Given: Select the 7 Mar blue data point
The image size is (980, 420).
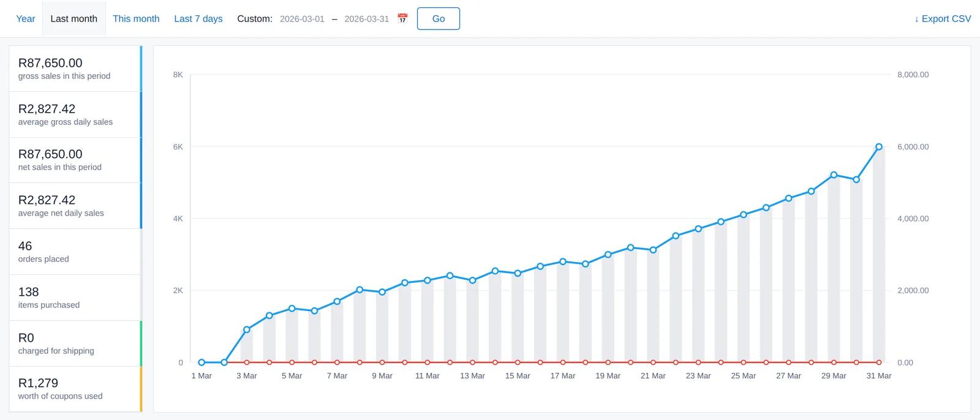Looking at the screenshot, I should point(337,301).
